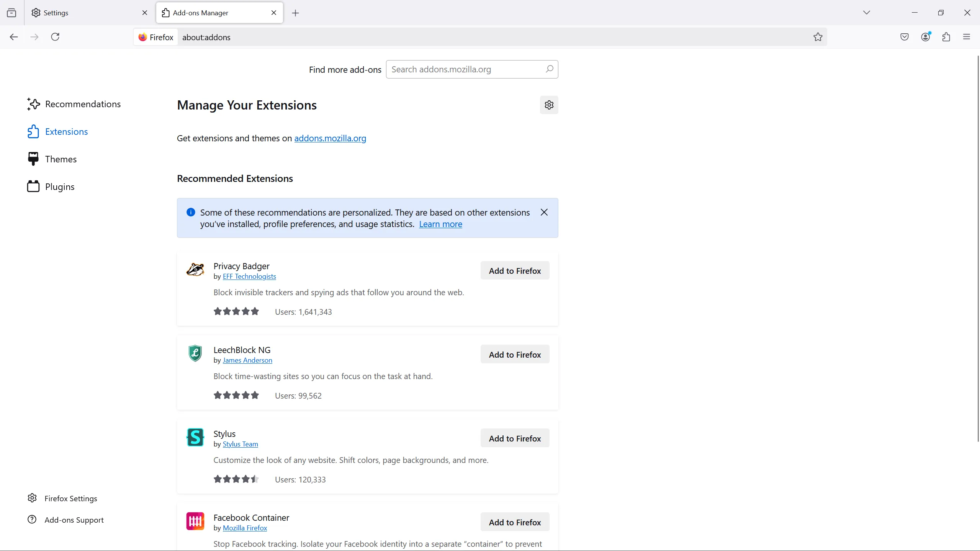Click the Facebook Container fence icon
Viewport: 980px width, 551px height.
[x=195, y=521]
